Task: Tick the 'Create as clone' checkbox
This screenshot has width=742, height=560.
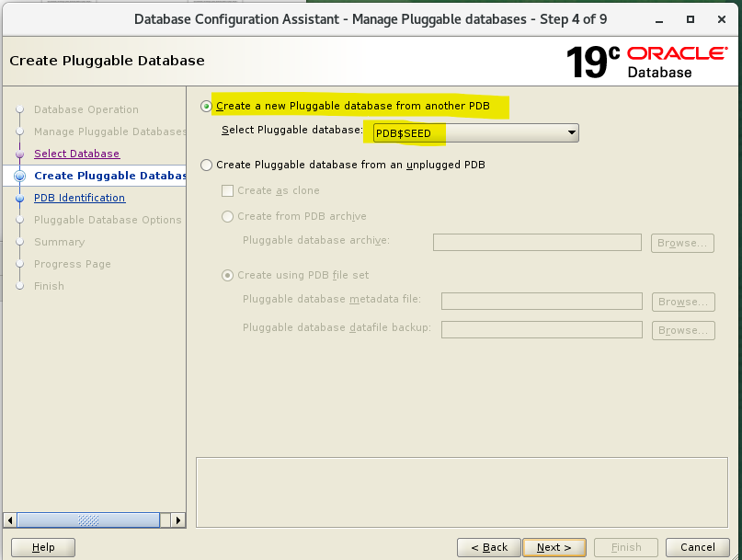Action: [x=228, y=190]
